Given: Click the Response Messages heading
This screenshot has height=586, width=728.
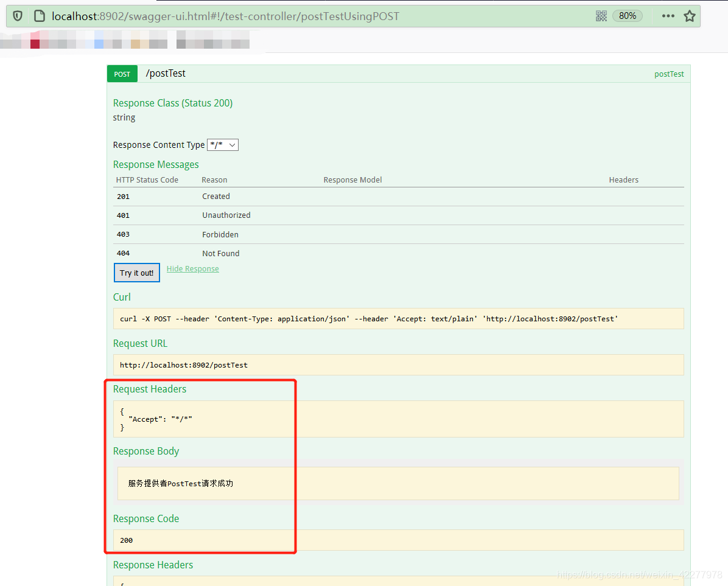Looking at the screenshot, I should click(156, 165).
